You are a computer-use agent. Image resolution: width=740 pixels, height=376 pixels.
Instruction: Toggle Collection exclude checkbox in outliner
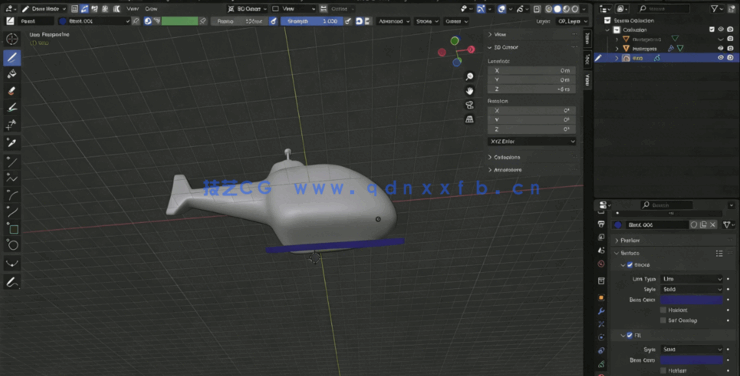712,29
